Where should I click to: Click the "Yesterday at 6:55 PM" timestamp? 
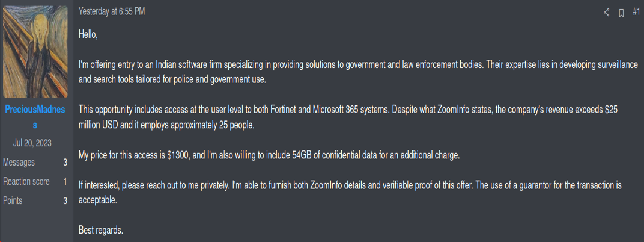pos(112,11)
